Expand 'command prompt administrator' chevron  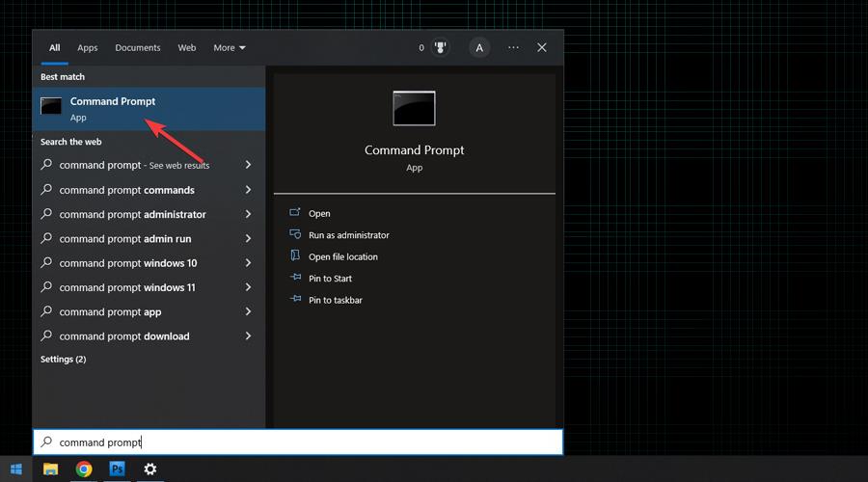point(248,214)
